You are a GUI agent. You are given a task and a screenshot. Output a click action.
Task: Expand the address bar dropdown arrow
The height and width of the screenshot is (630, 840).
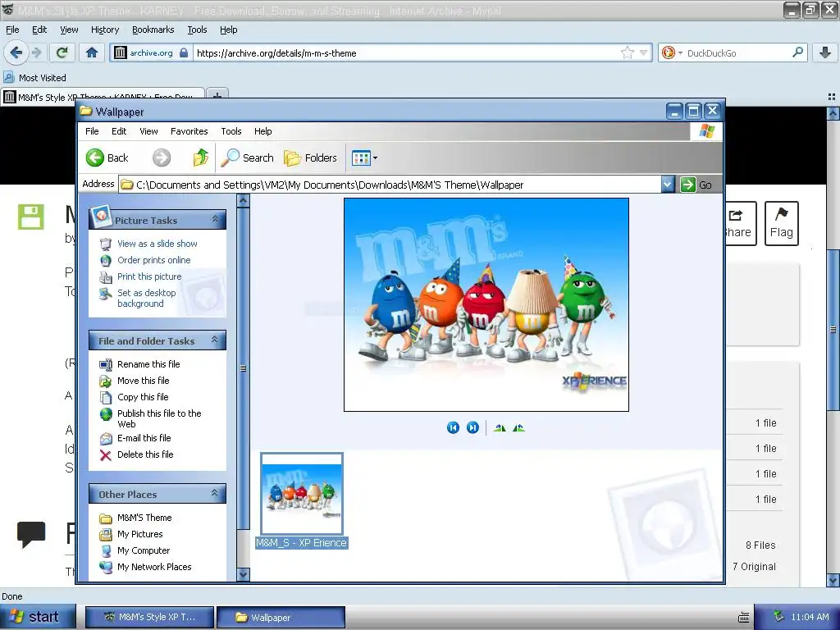pos(668,185)
